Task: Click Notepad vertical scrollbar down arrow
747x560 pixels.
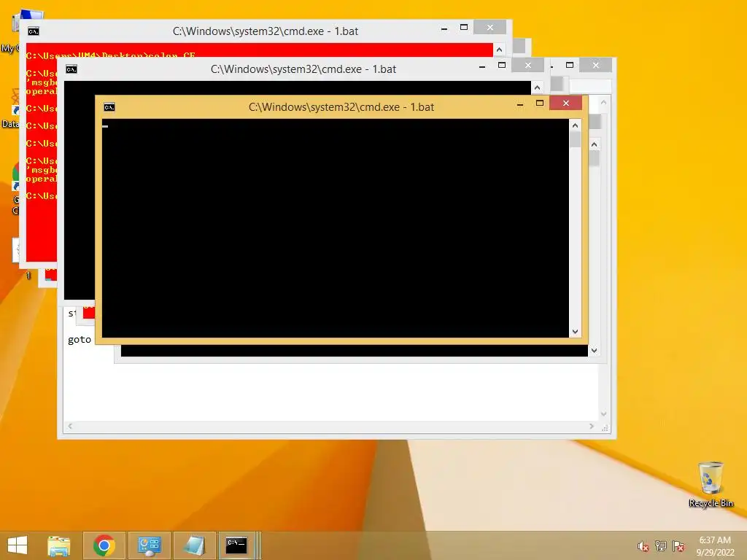Action: (x=603, y=414)
